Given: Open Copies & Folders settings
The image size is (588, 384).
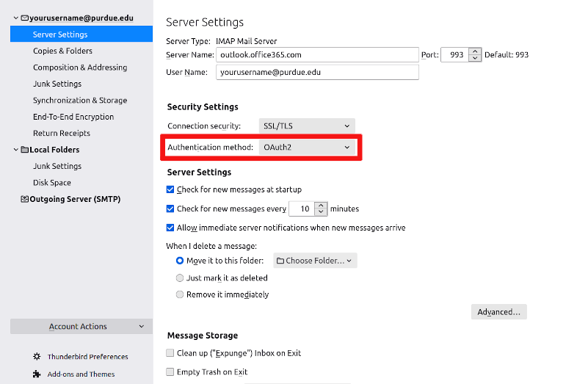Looking at the screenshot, I should (x=61, y=51).
